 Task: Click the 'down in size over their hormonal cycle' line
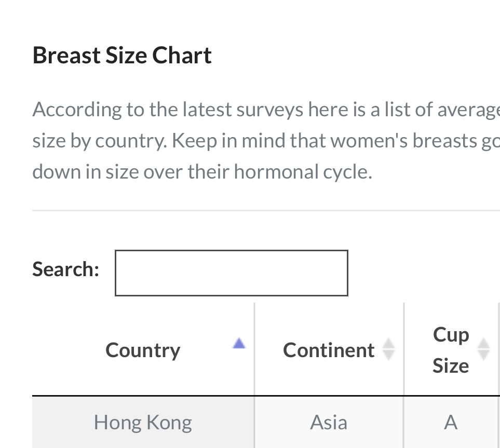[202, 171]
